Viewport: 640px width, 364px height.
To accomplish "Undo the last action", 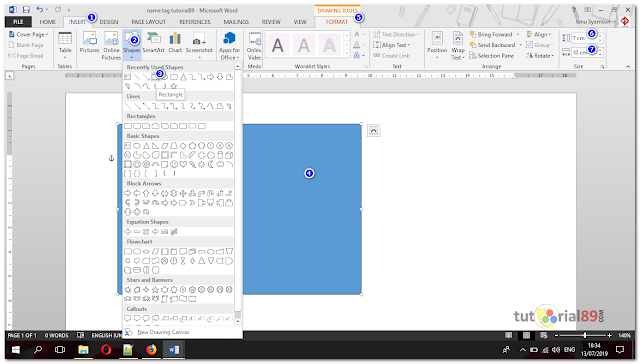I will pos(39,9).
